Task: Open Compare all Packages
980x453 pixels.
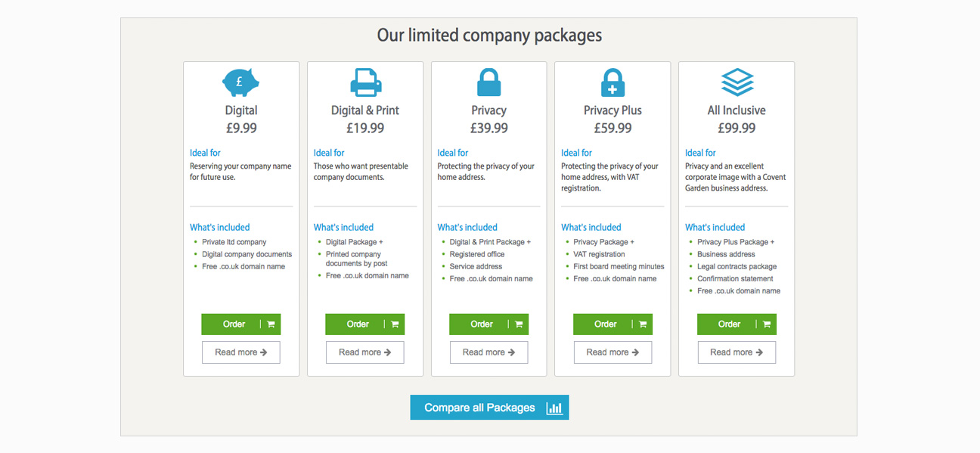Action: 489,408
